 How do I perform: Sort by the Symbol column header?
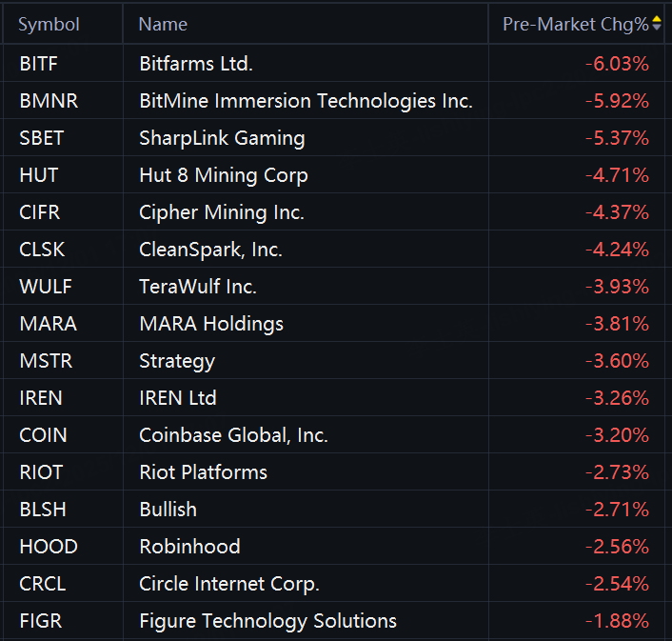pyautogui.click(x=49, y=25)
